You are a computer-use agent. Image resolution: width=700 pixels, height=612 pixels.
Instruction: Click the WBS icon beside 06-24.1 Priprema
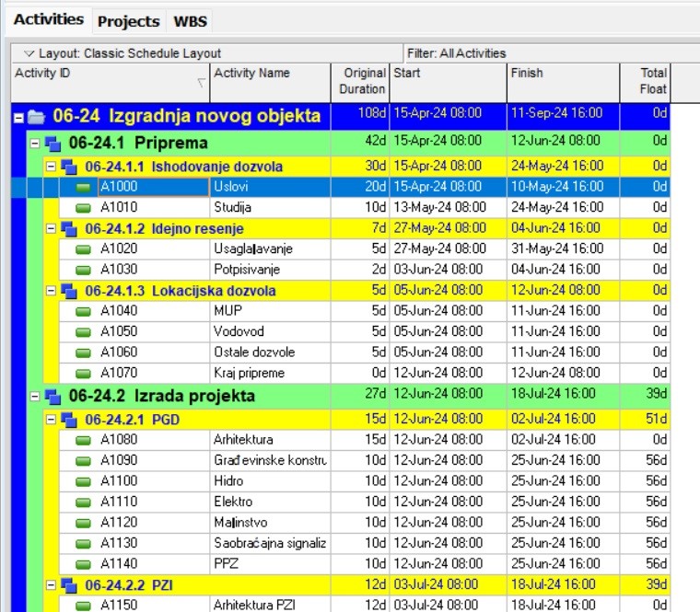coord(52,144)
